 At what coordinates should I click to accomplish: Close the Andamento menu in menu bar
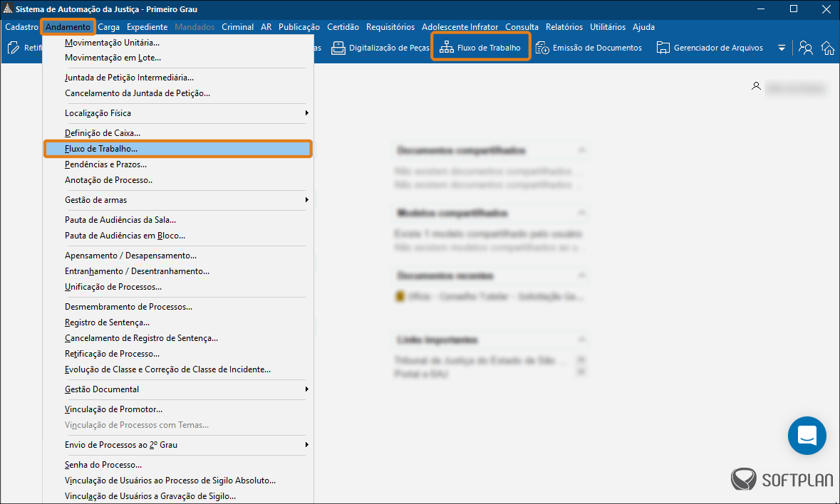[x=68, y=27]
